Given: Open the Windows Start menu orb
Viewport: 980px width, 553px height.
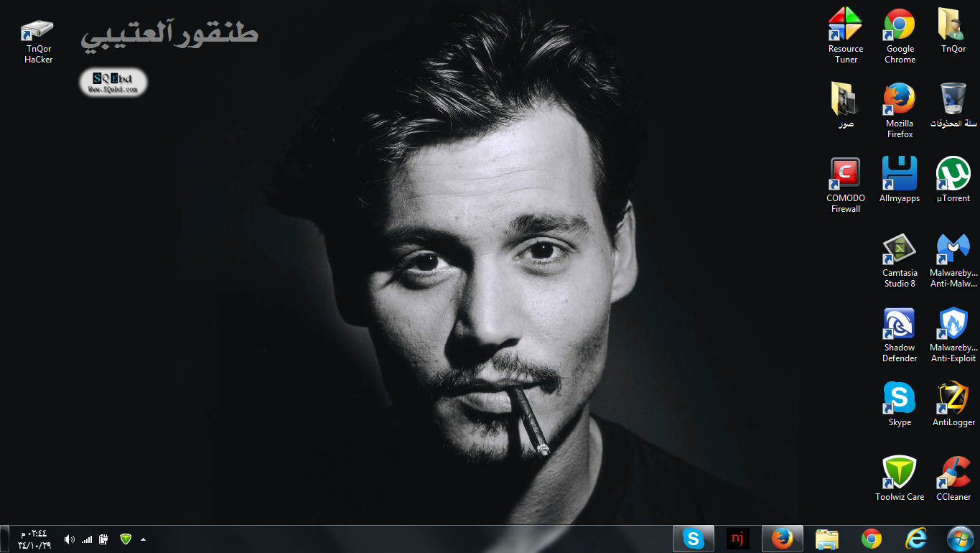Looking at the screenshot, I should (x=959, y=539).
